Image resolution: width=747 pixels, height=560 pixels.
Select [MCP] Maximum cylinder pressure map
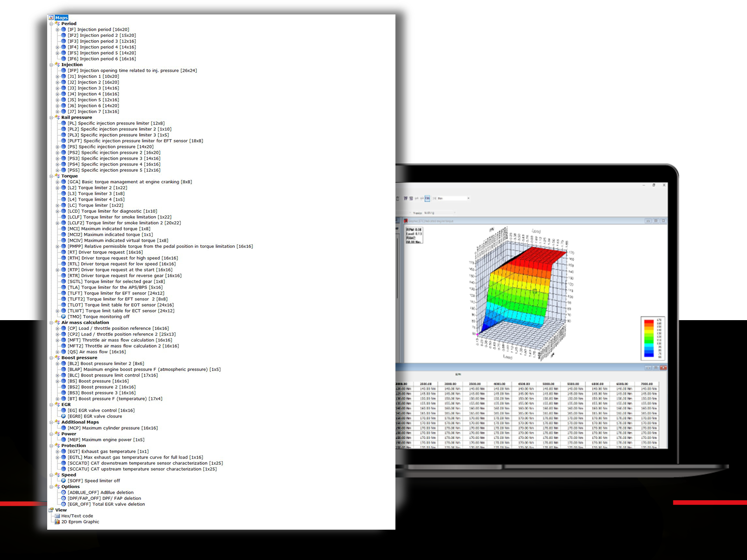pos(113,428)
